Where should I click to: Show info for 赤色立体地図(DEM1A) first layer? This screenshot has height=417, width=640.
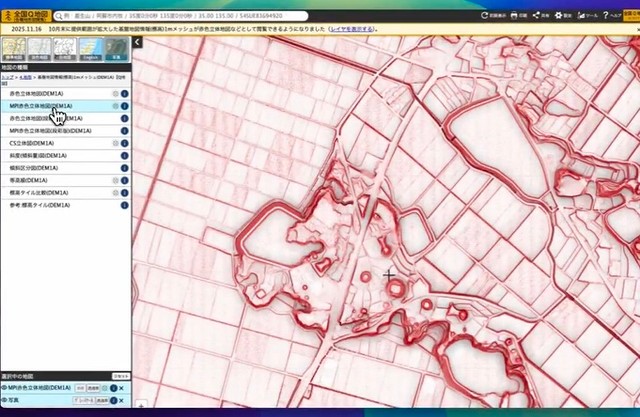tap(125, 92)
